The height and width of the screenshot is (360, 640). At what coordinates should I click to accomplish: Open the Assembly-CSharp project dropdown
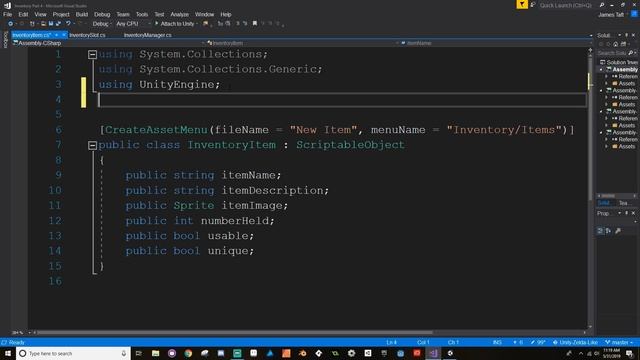[108, 43]
